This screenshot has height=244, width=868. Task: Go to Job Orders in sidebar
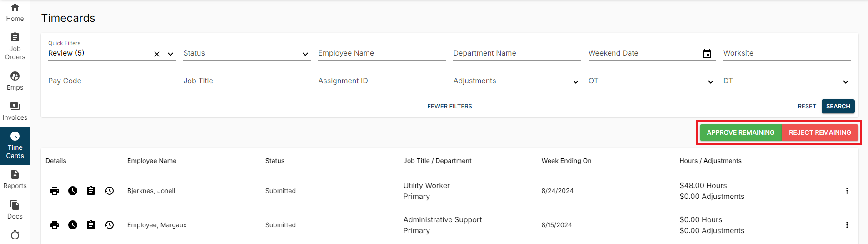click(15, 46)
